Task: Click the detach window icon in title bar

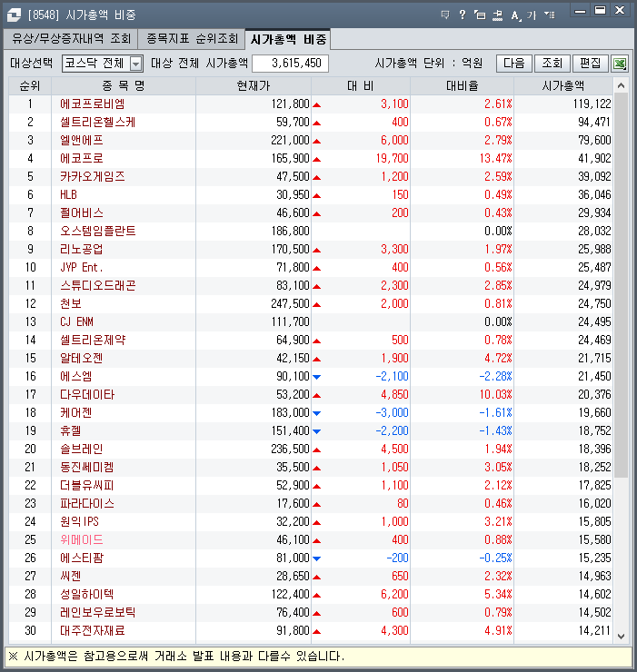Action: 480,15
